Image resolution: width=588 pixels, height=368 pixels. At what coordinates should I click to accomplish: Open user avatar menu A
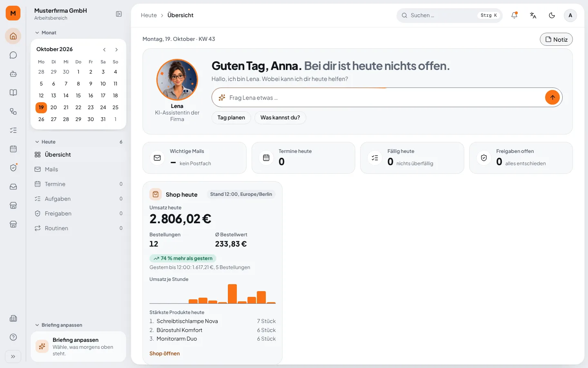pyautogui.click(x=570, y=15)
